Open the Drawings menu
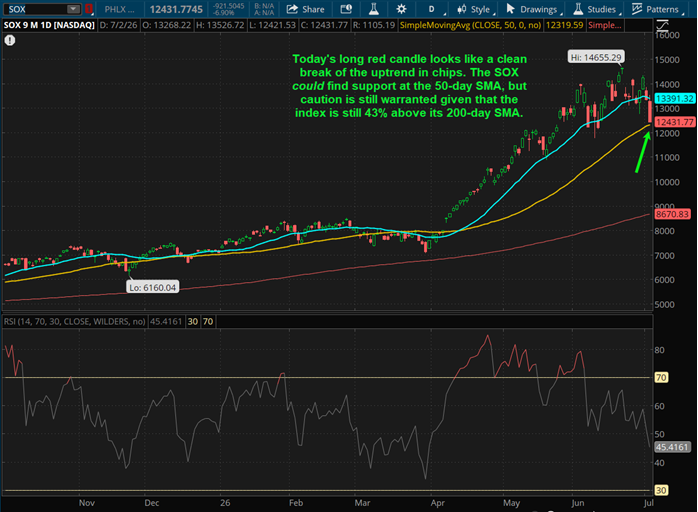This screenshot has height=512, width=698. [x=533, y=9]
